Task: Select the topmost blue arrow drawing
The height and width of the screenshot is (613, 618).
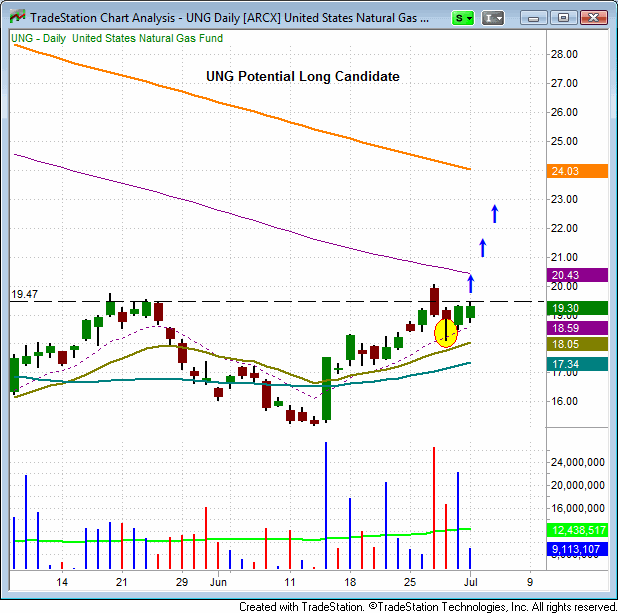Action: tap(495, 214)
